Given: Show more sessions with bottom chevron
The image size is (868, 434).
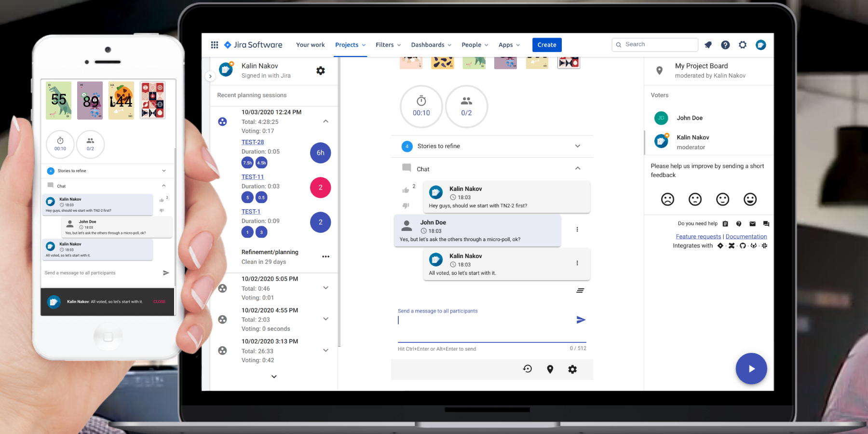Looking at the screenshot, I should pos(274,377).
